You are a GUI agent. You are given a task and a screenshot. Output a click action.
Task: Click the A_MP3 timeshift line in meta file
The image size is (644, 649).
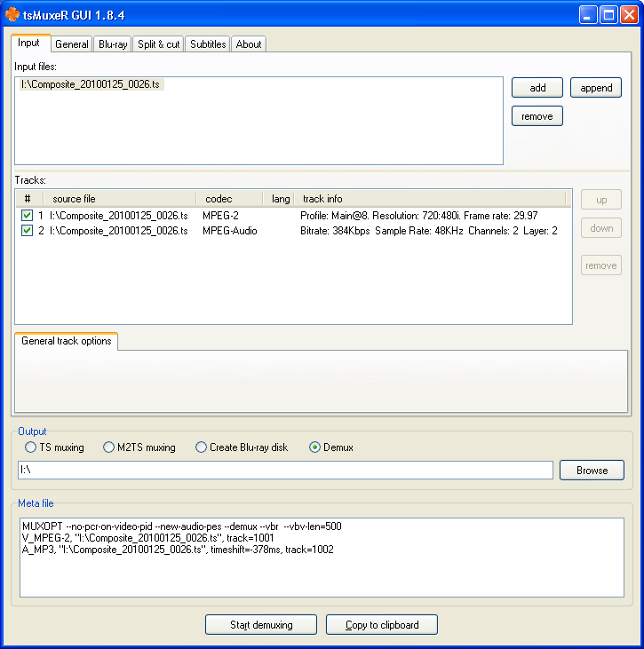click(x=178, y=550)
